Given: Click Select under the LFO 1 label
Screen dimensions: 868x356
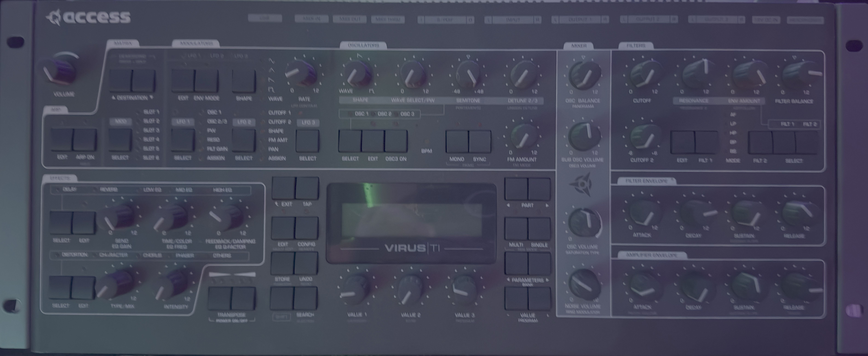Looking at the screenshot, I should coord(183,140).
